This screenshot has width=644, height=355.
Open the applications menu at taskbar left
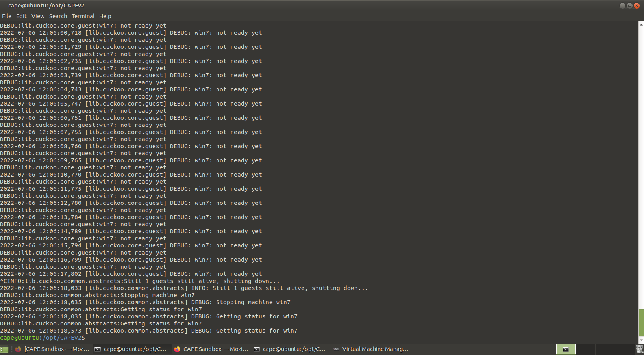click(x=4, y=349)
